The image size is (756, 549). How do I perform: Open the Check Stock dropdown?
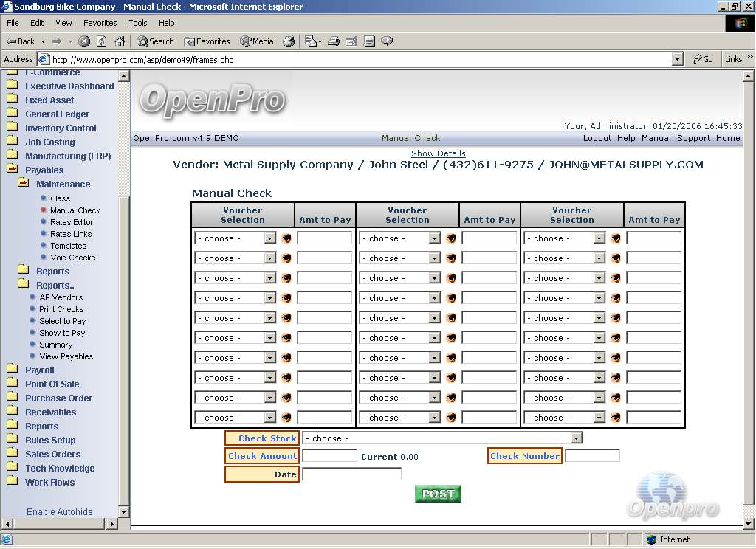click(576, 438)
